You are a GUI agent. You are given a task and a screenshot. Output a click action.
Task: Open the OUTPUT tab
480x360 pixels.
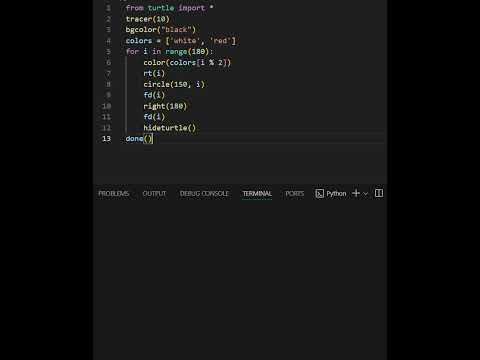pos(154,193)
